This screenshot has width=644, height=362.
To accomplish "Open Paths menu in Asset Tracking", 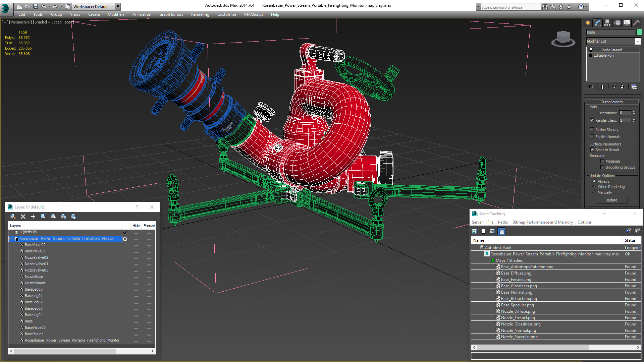I will coord(503,222).
